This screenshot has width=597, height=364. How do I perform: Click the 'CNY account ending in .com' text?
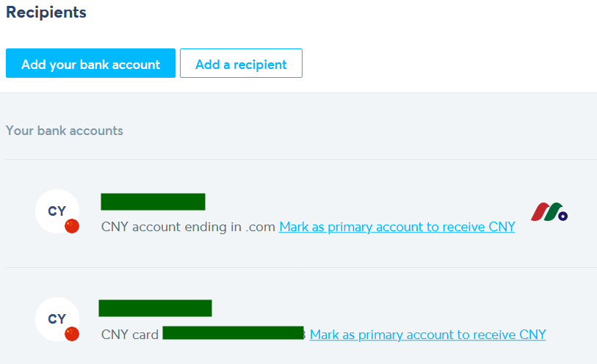(188, 227)
